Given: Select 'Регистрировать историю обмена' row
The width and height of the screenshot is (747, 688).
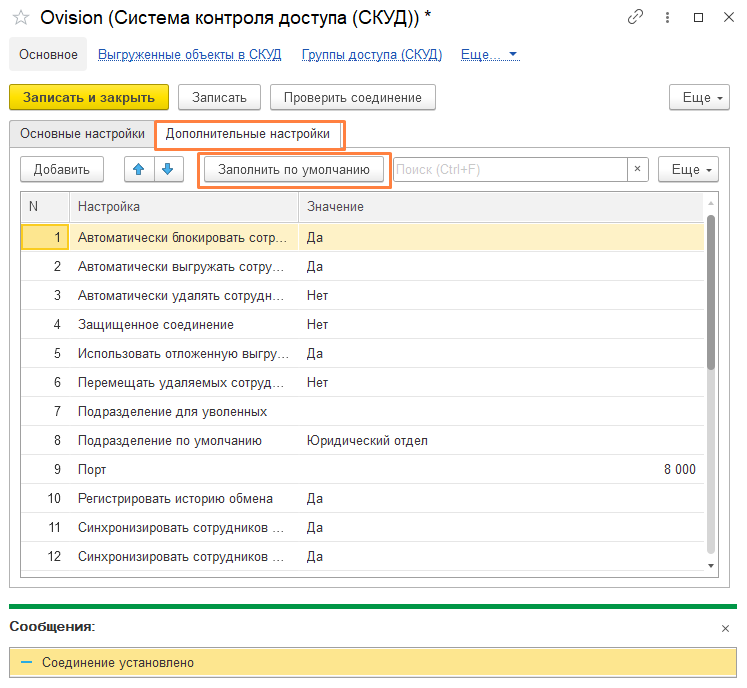Looking at the screenshot, I should pos(363,499).
